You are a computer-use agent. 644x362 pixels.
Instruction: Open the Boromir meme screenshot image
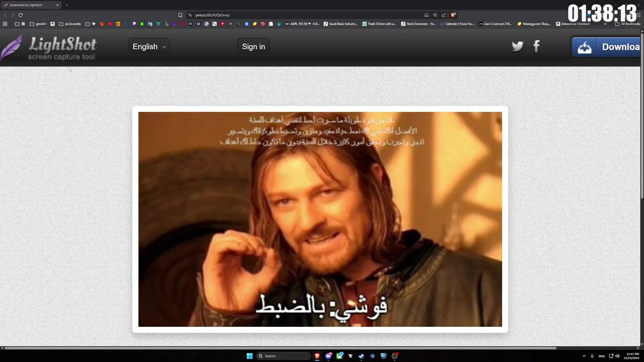(320, 219)
